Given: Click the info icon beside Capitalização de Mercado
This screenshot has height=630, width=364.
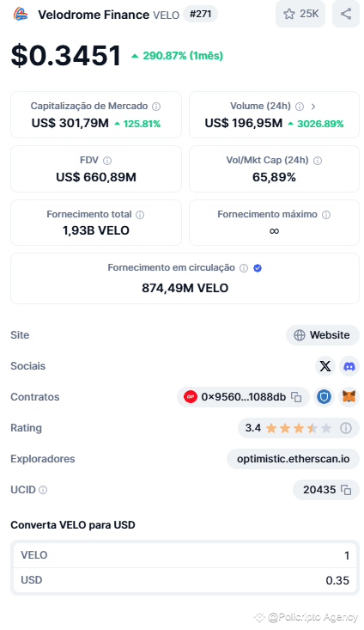Looking at the screenshot, I should [156, 107].
